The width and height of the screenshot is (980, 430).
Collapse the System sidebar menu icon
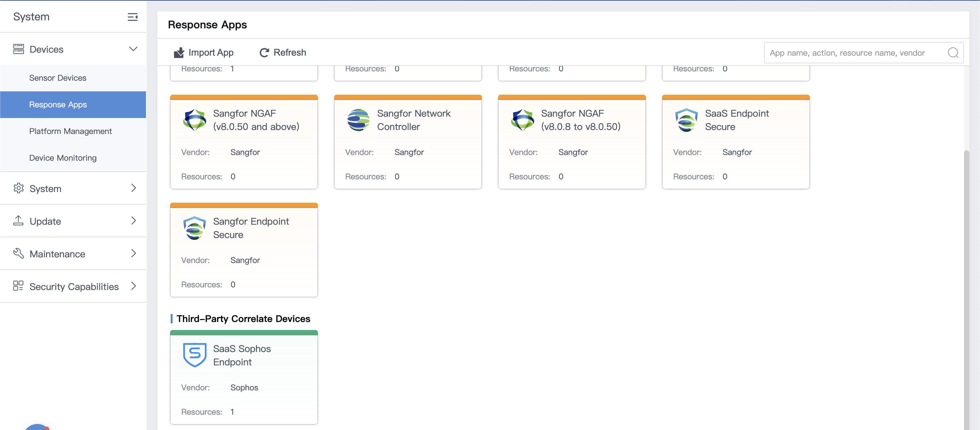(x=132, y=17)
